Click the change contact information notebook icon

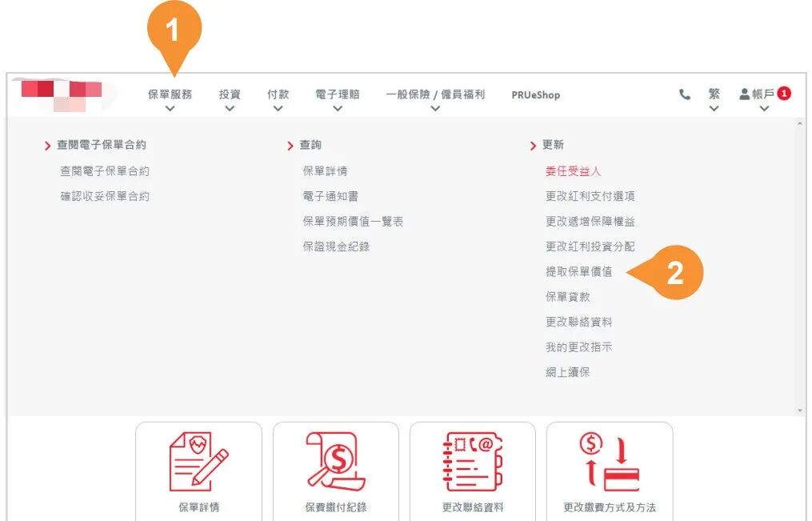(472, 461)
